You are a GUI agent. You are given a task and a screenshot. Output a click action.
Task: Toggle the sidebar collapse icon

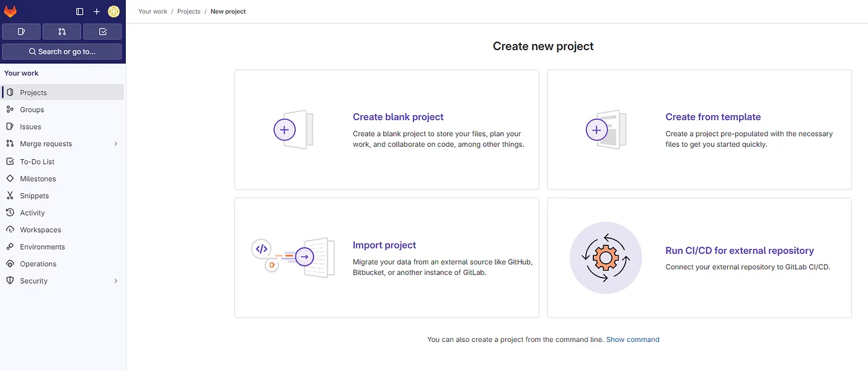coord(79,12)
